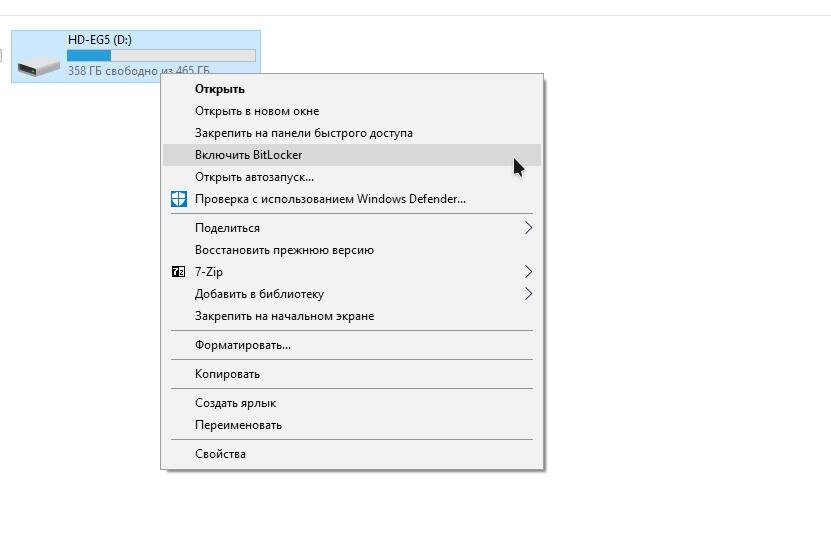Expand the 7-Zip submenu arrow
Screen dimensions: 831x542
click(528, 272)
